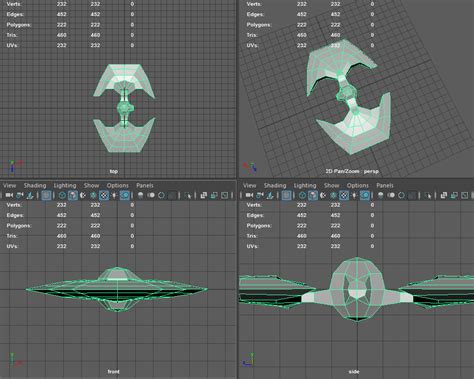Viewport: 474px width, 379px height.
Task: Expand the Show menu of side panel
Action: point(331,185)
